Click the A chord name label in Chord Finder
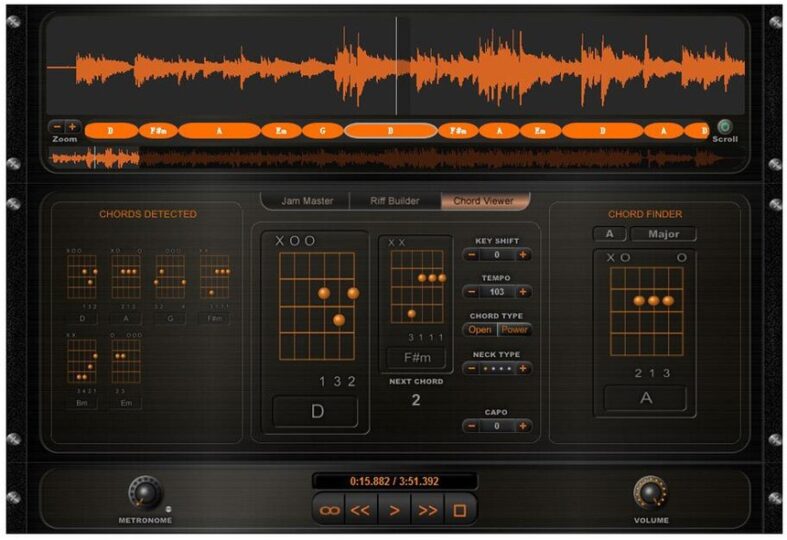 [645, 398]
